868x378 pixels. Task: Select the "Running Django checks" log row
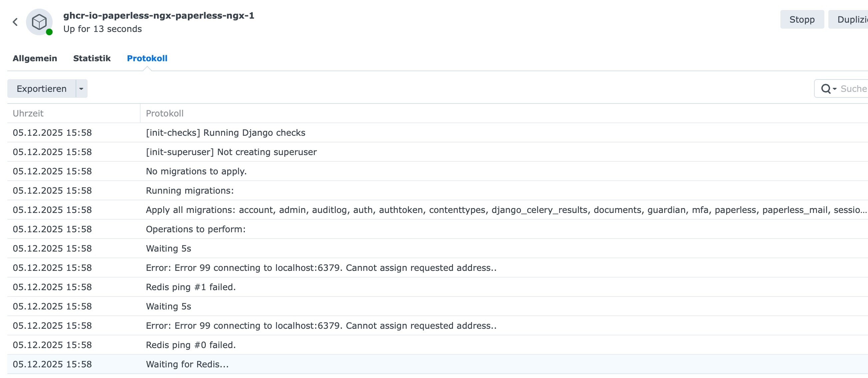point(225,133)
